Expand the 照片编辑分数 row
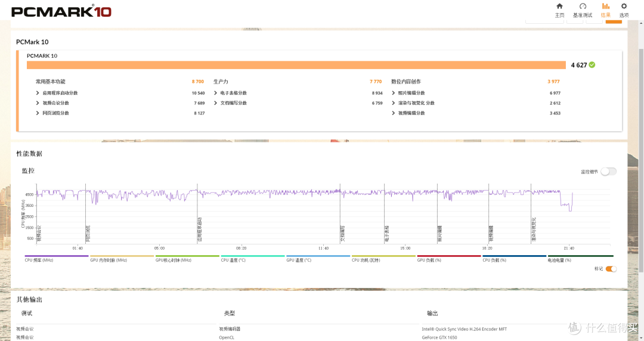Image resolution: width=644 pixels, height=341 pixels. pos(408,93)
